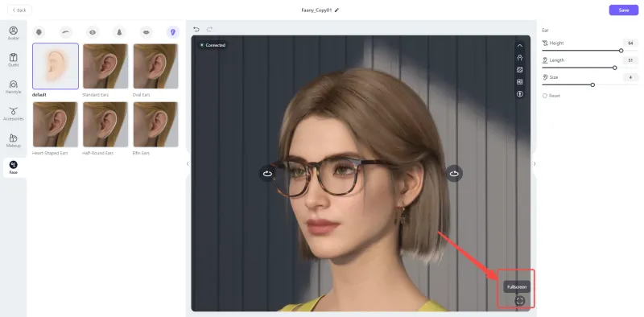
Task: Choose the Elfin Ears thumbnail
Action: [155, 125]
